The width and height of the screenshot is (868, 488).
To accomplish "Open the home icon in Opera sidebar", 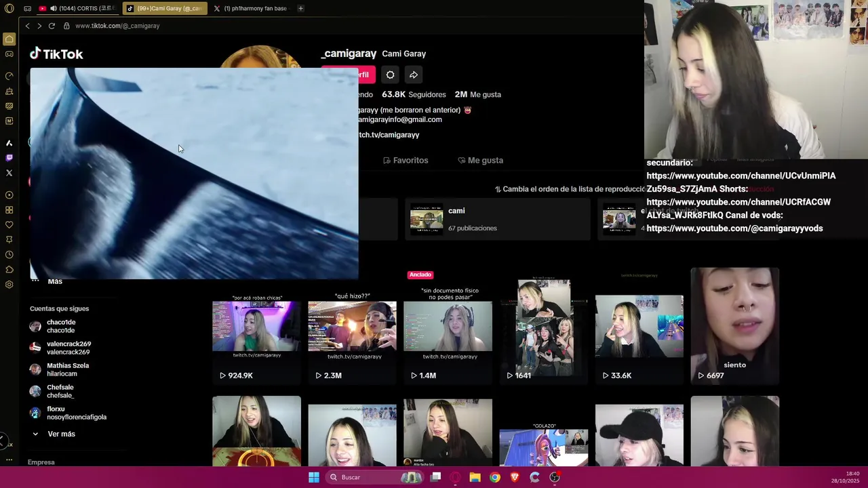I will tap(9, 39).
